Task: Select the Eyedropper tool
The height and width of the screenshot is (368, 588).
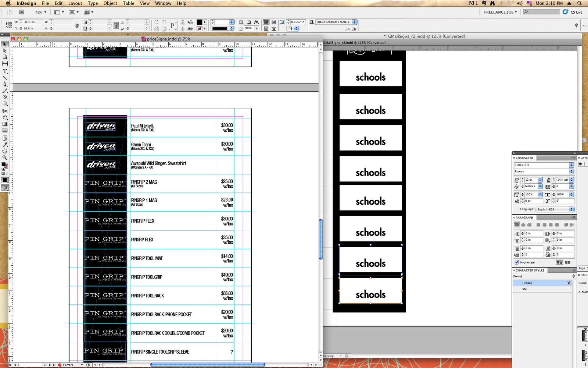Action: click(x=5, y=145)
